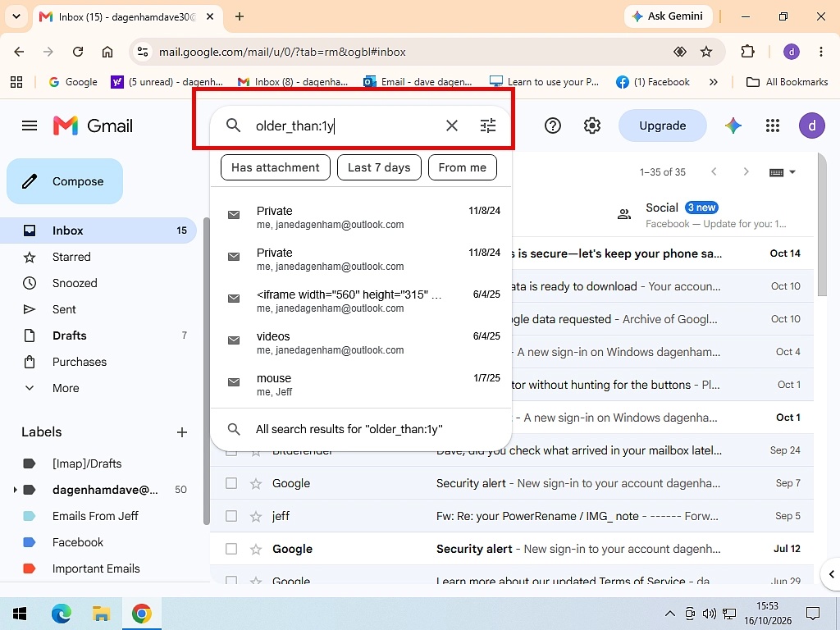
Task: Open the Sent folder
Action: (x=98, y=309)
